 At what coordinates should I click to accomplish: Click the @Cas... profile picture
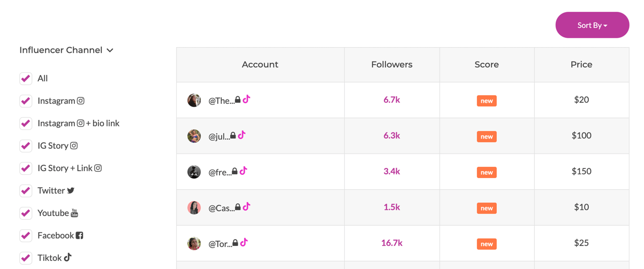coord(194,207)
